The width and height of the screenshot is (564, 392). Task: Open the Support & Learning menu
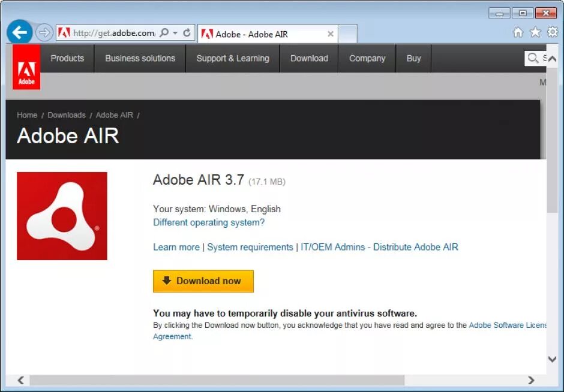point(233,58)
